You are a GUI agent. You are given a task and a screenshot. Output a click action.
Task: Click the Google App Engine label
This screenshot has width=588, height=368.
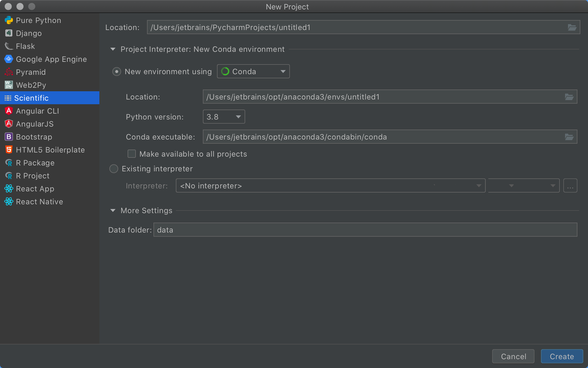(51, 59)
